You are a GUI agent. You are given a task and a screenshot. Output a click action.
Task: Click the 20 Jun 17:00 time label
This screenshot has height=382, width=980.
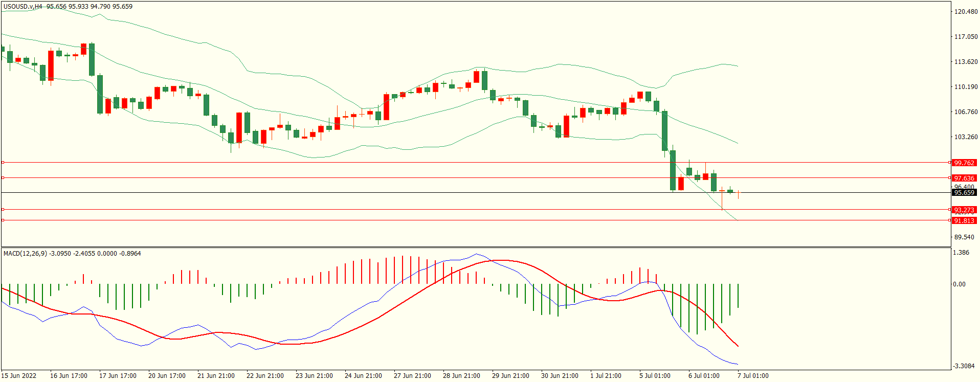(x=167, y=376)
